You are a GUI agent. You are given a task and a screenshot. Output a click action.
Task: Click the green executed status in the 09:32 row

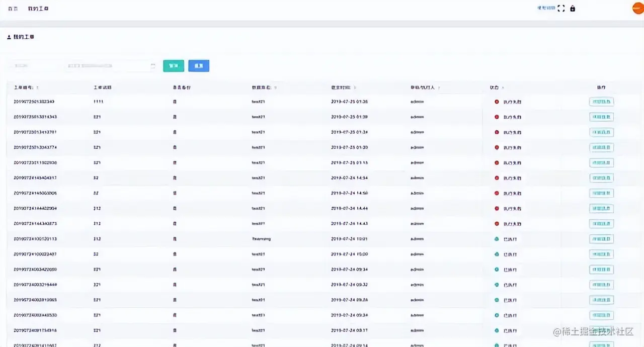click(x=505, y=285)
